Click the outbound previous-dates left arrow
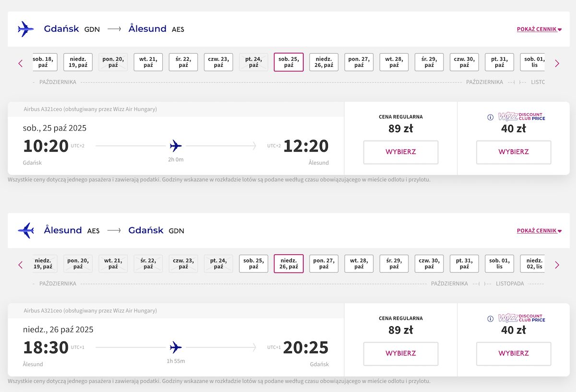This screenshot has width=576, height=392. tap(20, 63)
